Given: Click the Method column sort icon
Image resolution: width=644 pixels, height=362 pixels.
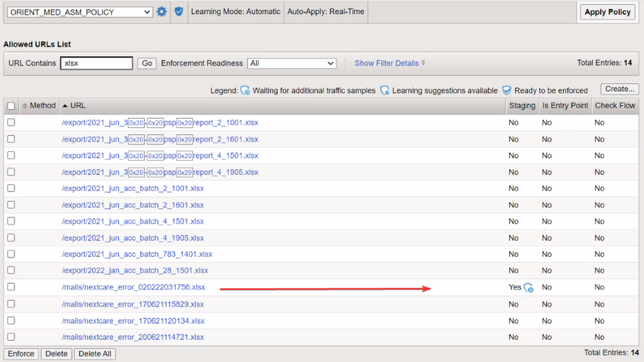Looking at the screenshot, I should (x=24, y=106).
